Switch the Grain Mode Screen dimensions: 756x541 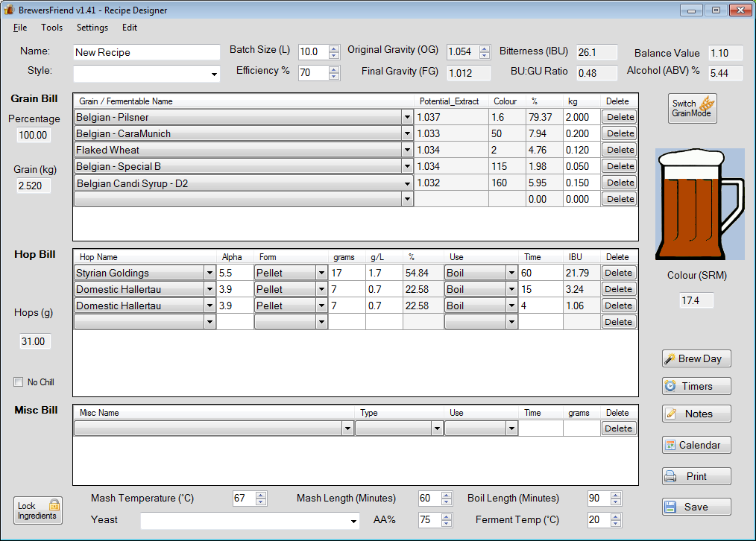692,107
